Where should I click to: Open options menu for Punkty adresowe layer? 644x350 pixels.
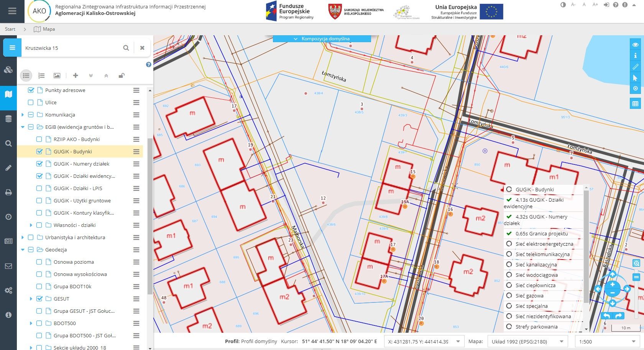(x=136, y=90)
